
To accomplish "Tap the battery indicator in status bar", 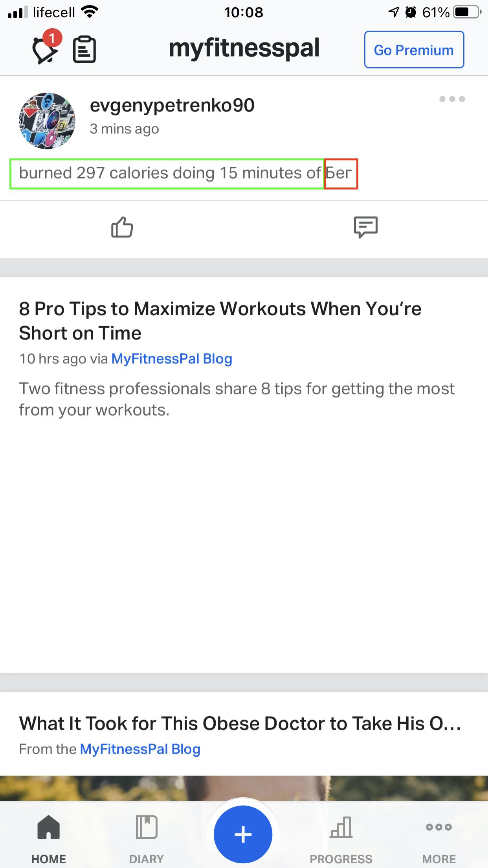I will [467, 12].
